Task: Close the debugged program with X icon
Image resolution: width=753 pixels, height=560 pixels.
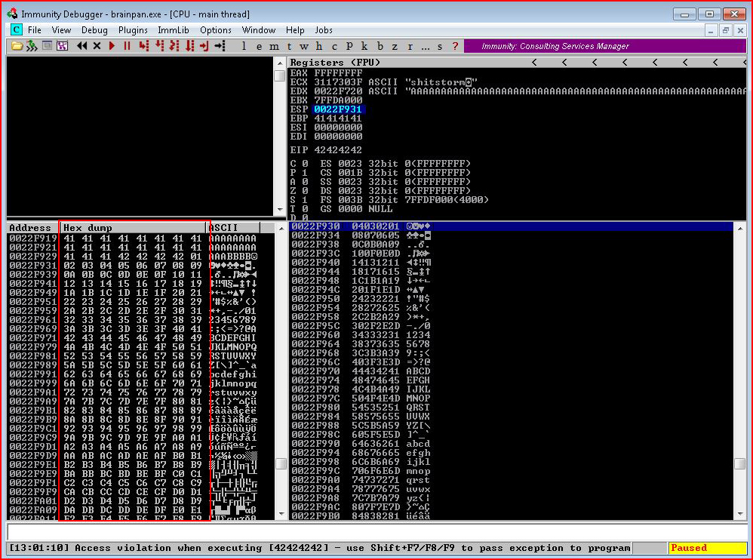Action: pos(97,46)
